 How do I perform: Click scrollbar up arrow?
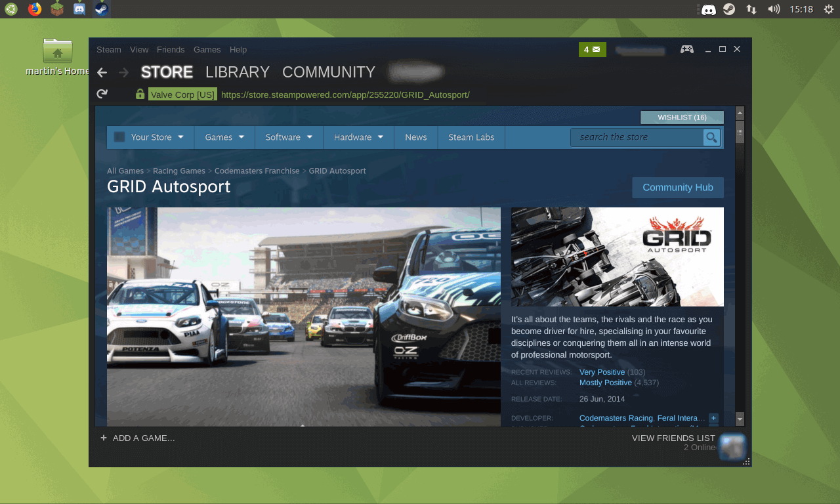[x=740, y=112]
